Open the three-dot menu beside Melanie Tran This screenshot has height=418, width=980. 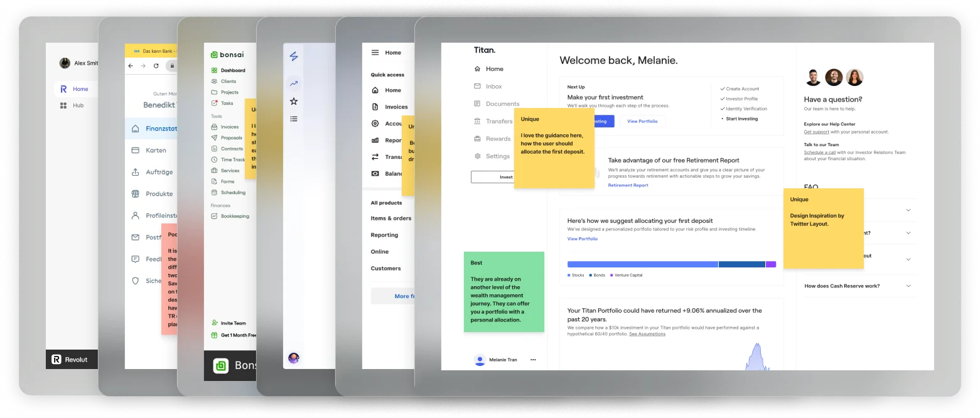533,360
